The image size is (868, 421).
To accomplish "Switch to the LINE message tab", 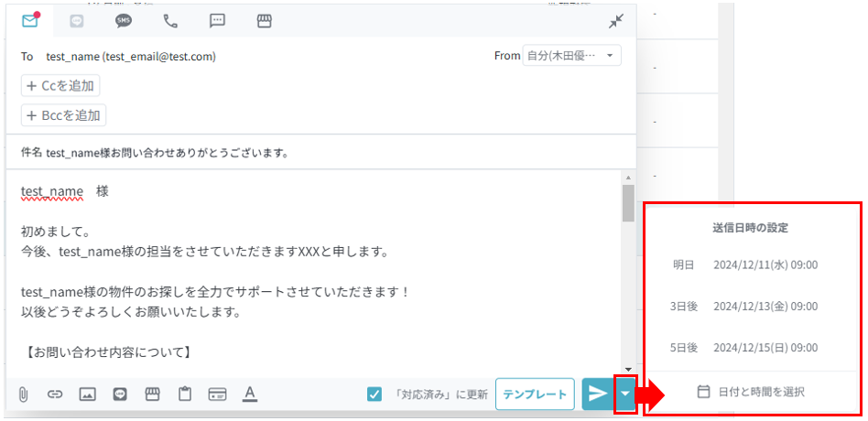I will tap(77, 21).
